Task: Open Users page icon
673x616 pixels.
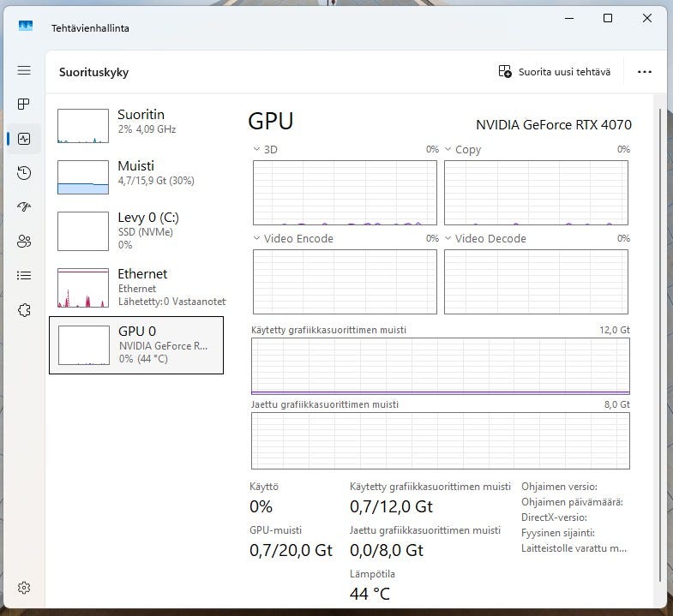Action: pyautogui.click(x=24, y=242)
